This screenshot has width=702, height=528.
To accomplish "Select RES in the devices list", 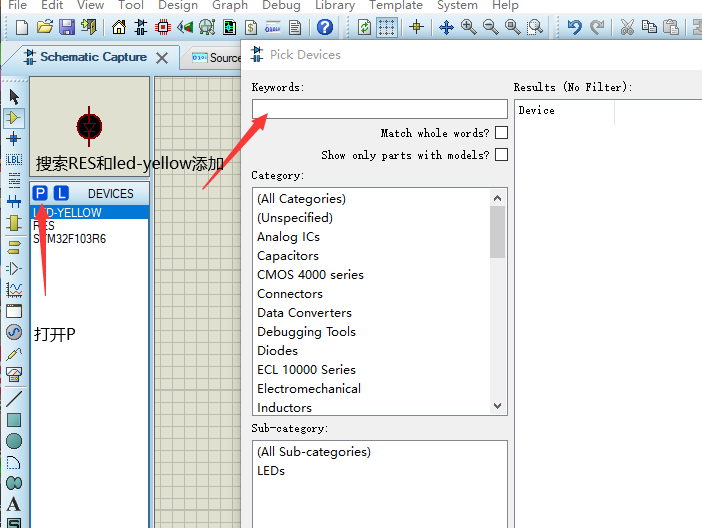I will [x=90, y=226].
